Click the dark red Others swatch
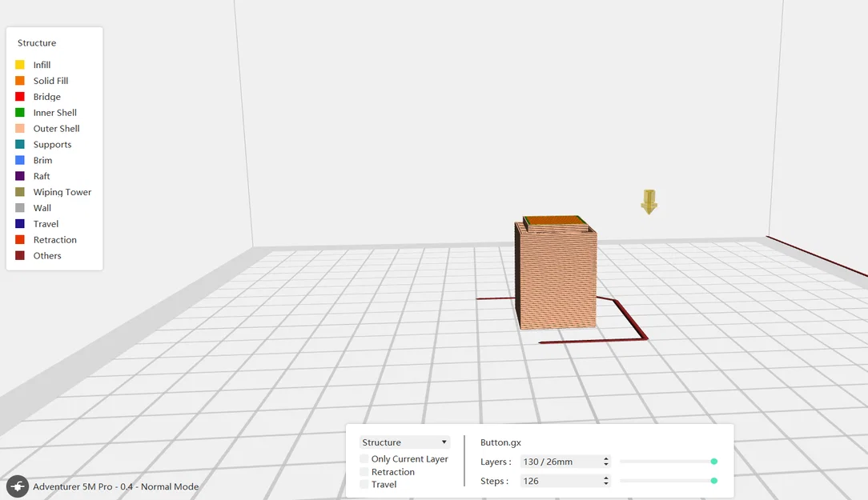Viewport: 868px width, 500px height. click(20, 255)
